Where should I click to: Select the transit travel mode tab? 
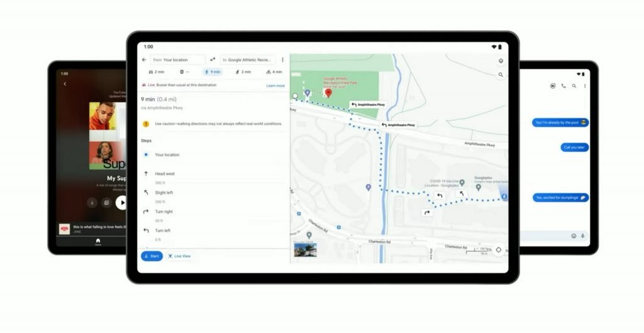click(184, 72)
